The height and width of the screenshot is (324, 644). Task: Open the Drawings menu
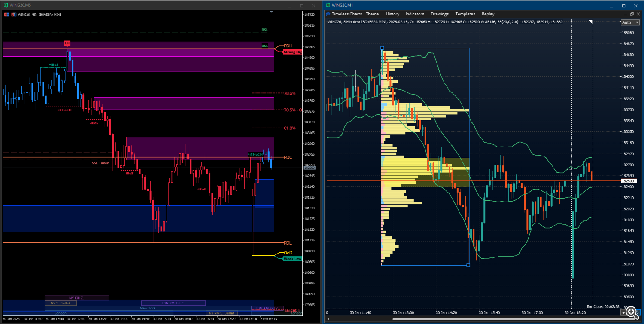coord(440,14)
